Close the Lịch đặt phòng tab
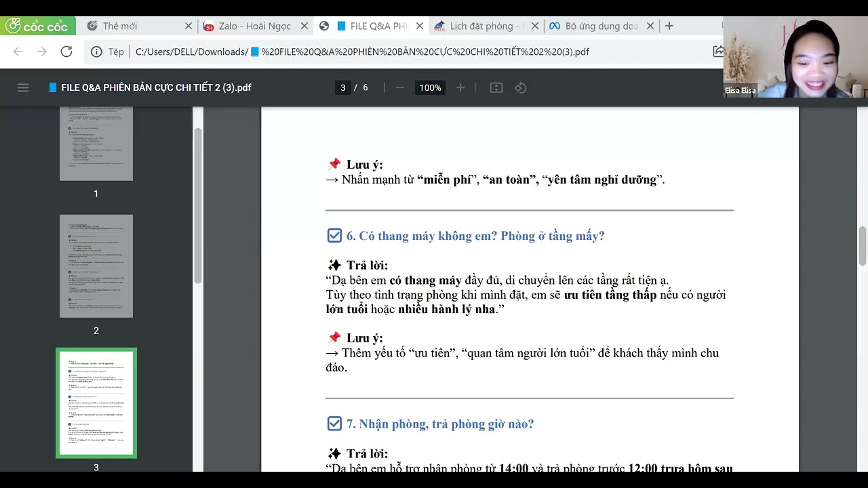This screenshot has height=488, width=868. 535,26
